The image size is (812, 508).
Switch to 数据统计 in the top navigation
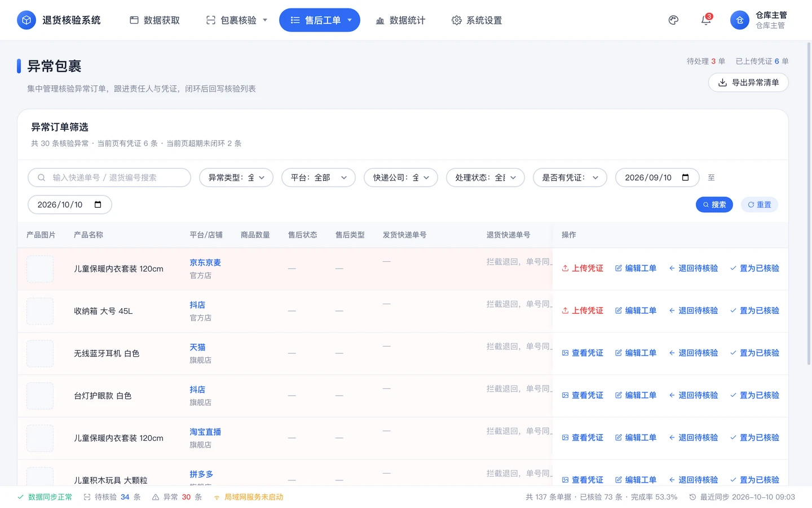pos(400,20)
